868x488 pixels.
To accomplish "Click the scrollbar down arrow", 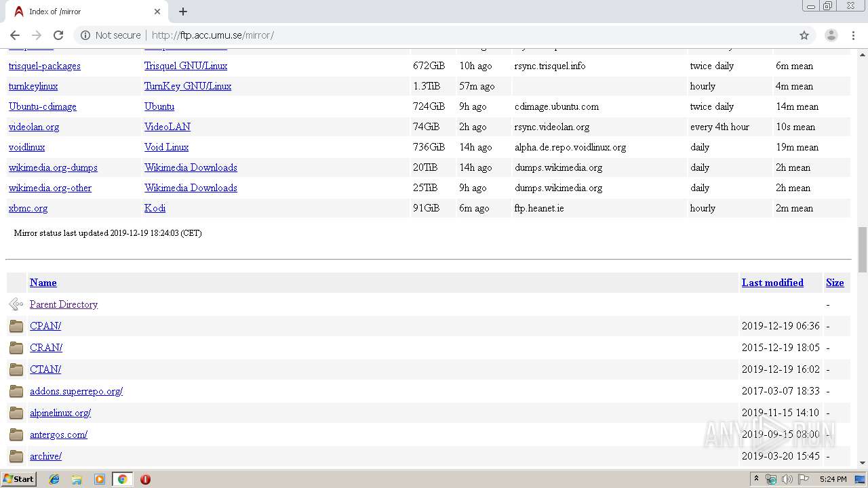I will click(x=863, y=463).
